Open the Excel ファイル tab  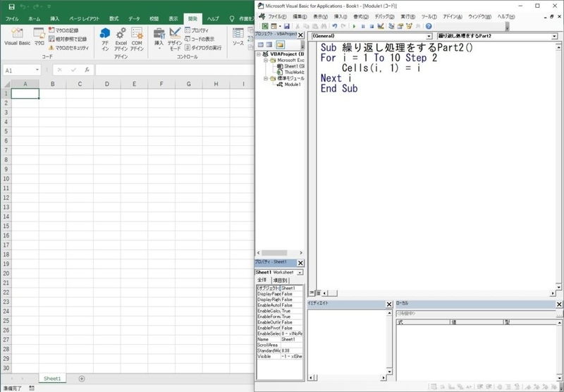tap(12, 19)
